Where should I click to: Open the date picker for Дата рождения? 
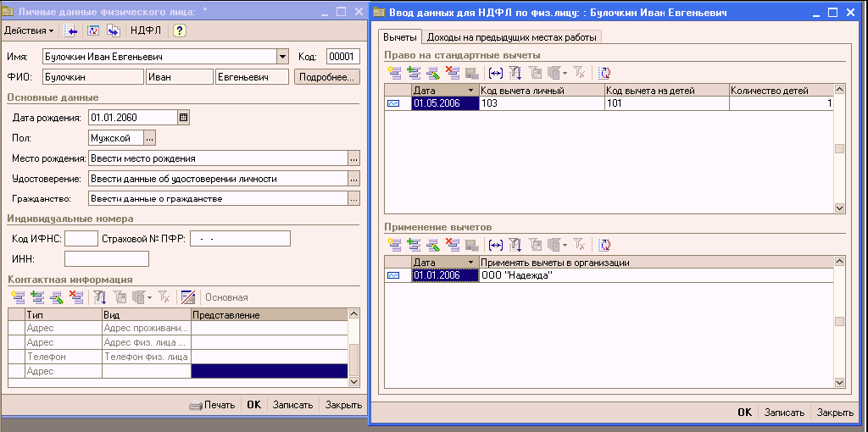(x=184, y=118)
